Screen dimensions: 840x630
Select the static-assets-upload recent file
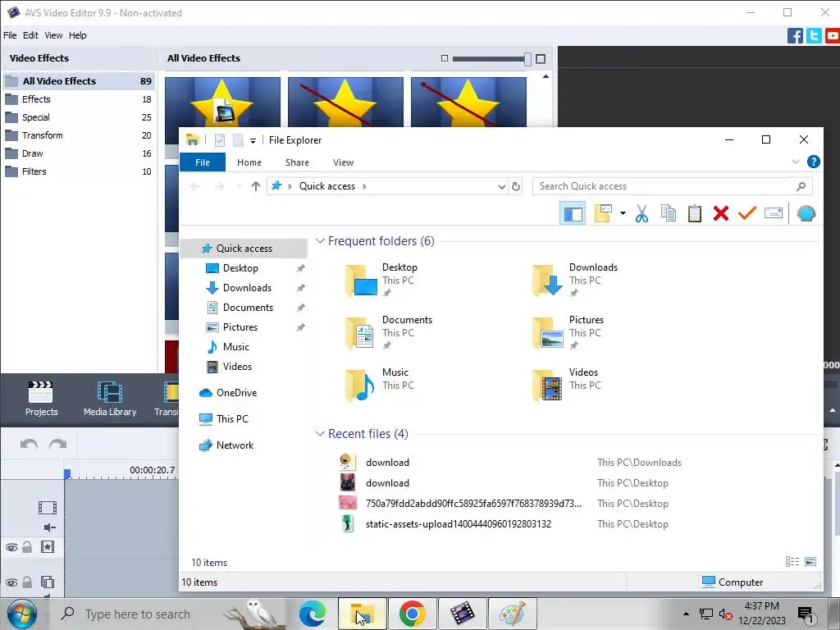458,524
